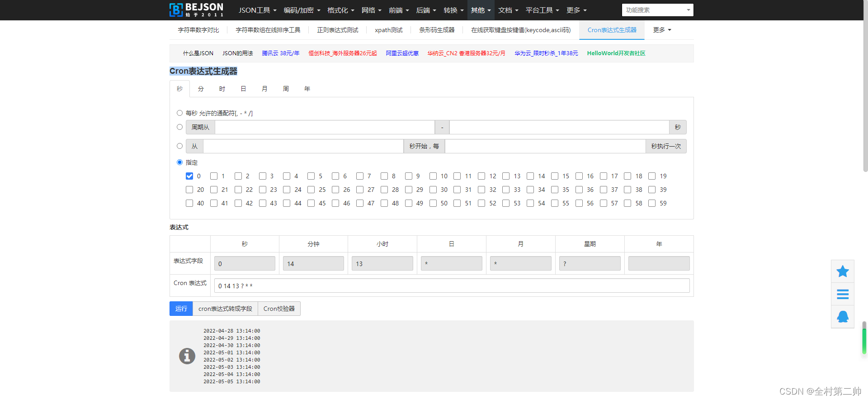Expand the sub-navigation 更多 dropdown
868x400 pixels.
click(662, 30)
